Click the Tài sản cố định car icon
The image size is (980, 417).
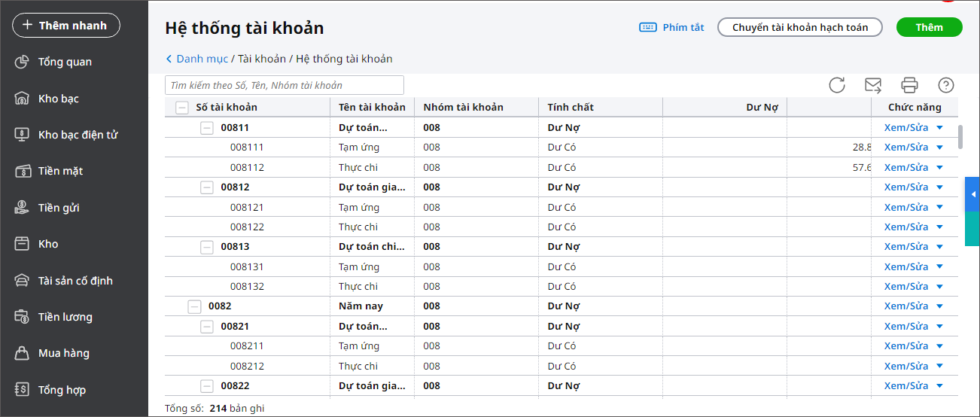(x=23, y=281)
